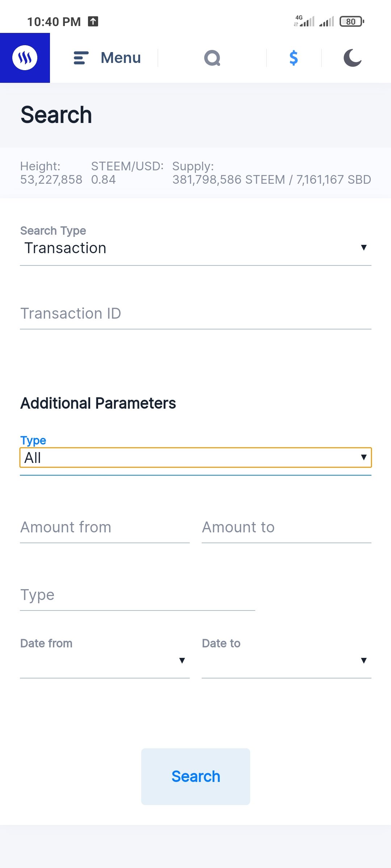Tap the battery indicator in status bar
Viewport: 391px width, 868px height.
point(352,22)
